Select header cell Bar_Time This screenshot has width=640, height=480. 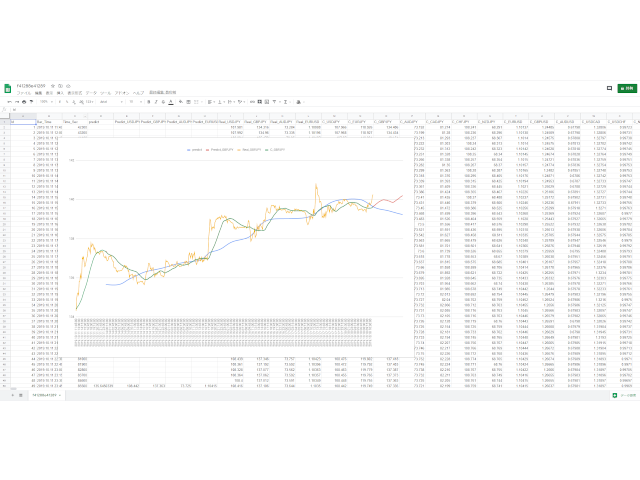(x=49, y=122)
